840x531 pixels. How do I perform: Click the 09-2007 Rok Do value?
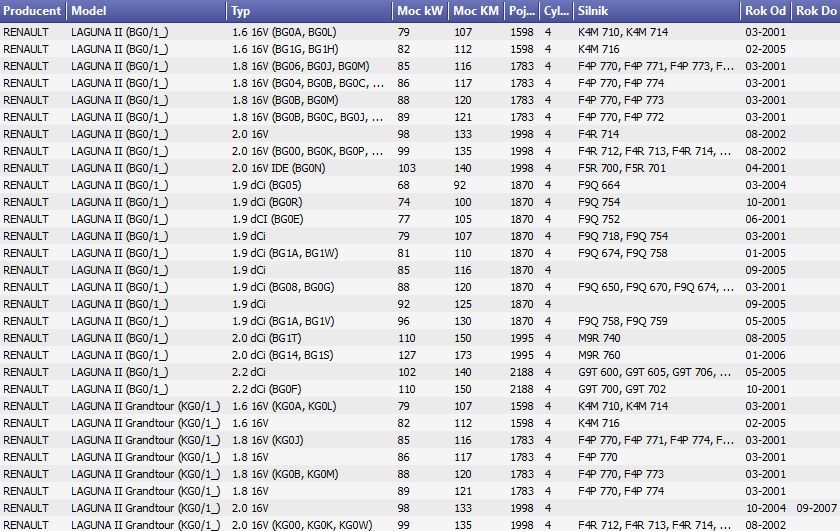click(x=816, y=508)
